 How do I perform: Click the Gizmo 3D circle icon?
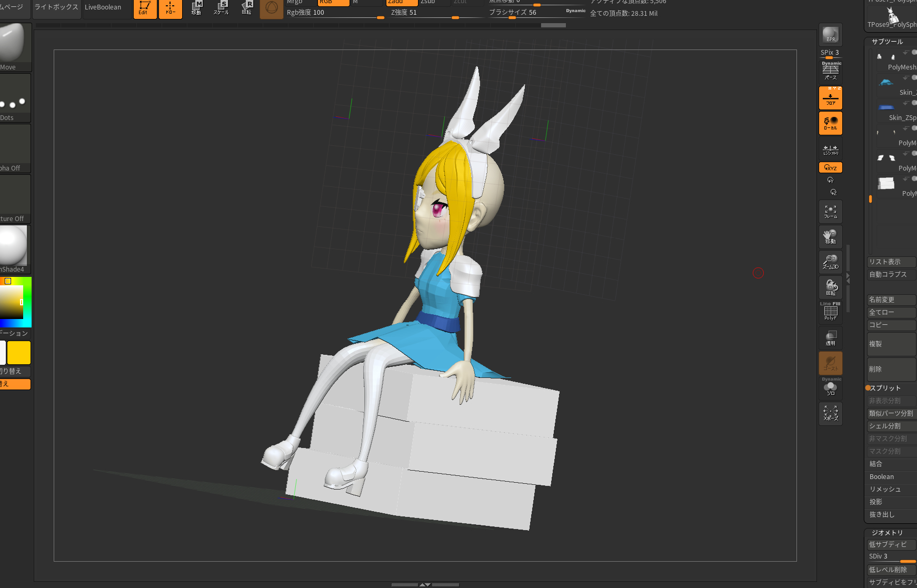[272, 8]
